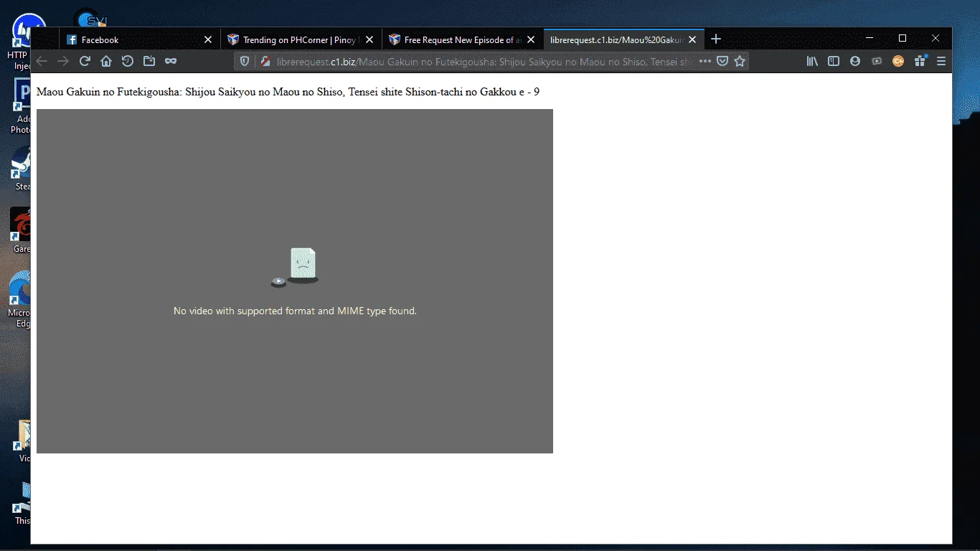Open the Trending on PHCorner tab
The height and width of the screenshot is (551, 980).
(300, 40)
